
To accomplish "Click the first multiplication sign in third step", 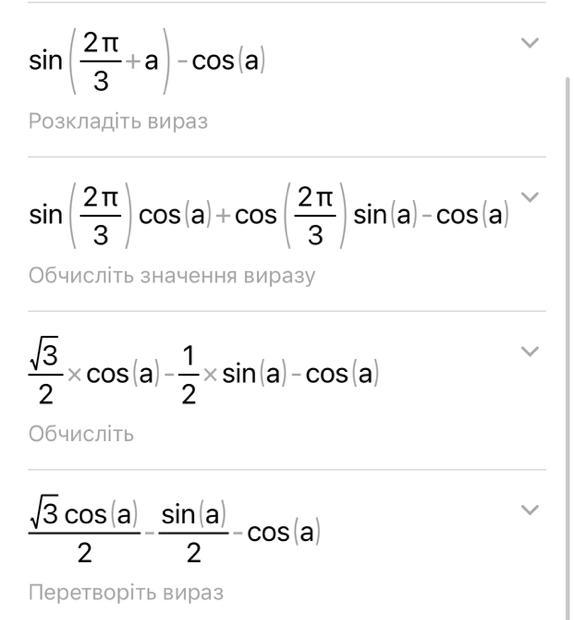I will pos(74,374).
